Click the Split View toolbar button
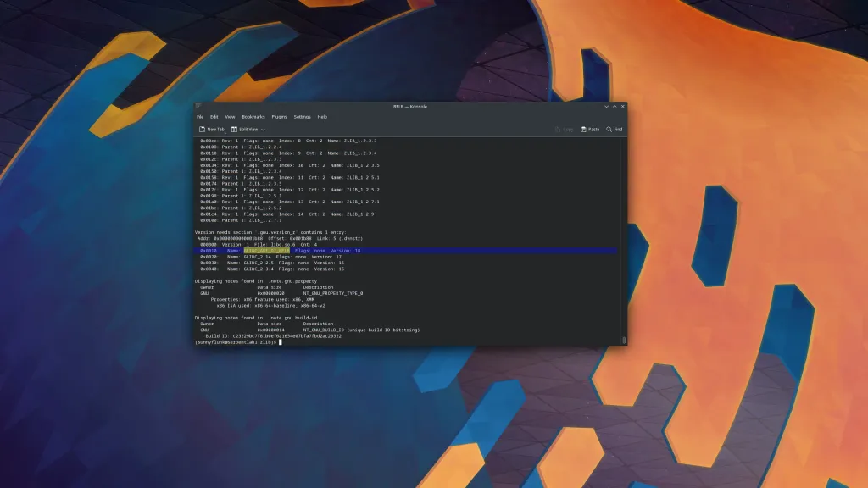Screen dimensions: 868x488 point(244,130)
